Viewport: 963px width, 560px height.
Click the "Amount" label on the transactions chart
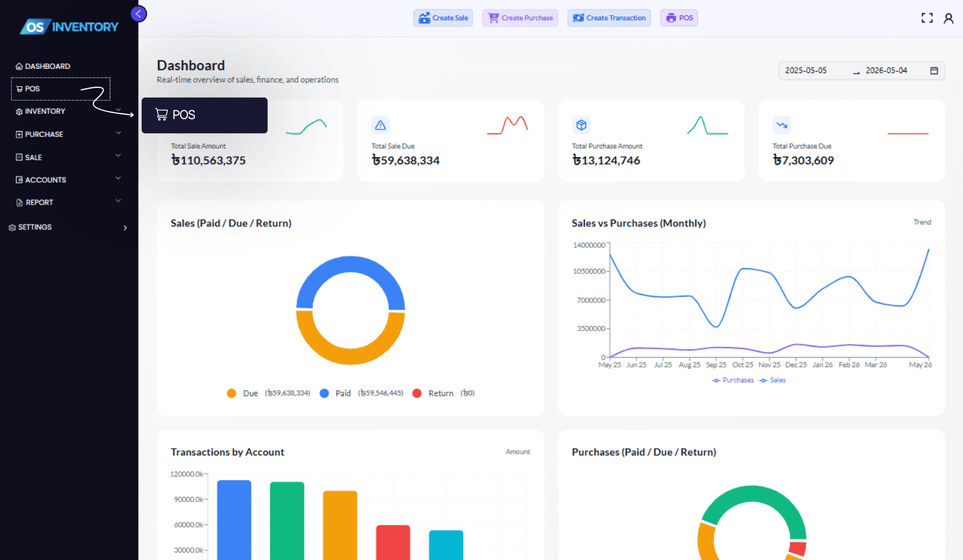pyautogui.click(x=518, y=452)
